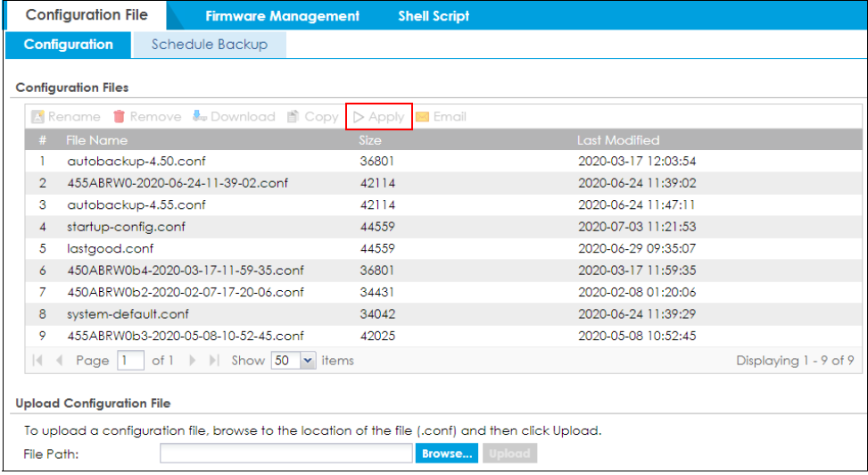Go to the previous page arrow
The height and width of the screenshot is (475, 868).
60,361
